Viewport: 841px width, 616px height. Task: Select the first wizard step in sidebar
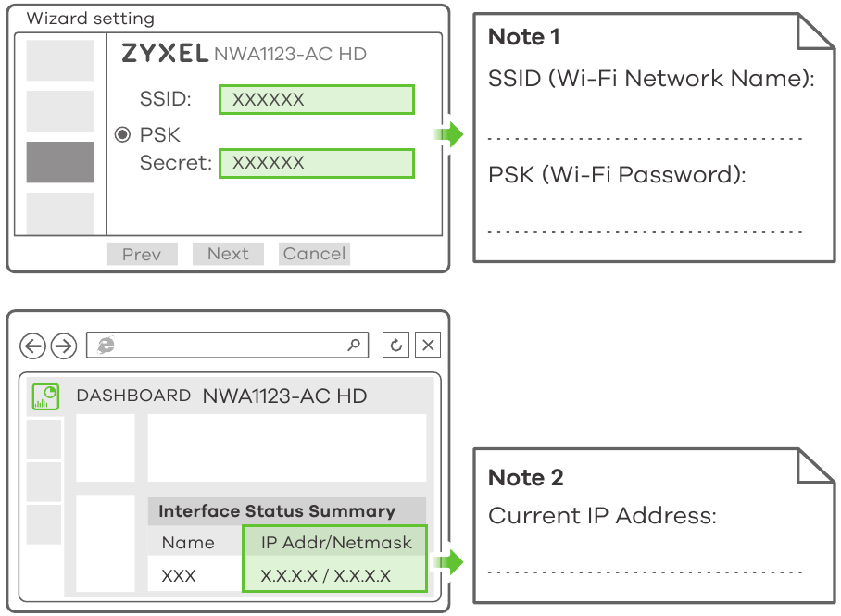click(60, 60)
